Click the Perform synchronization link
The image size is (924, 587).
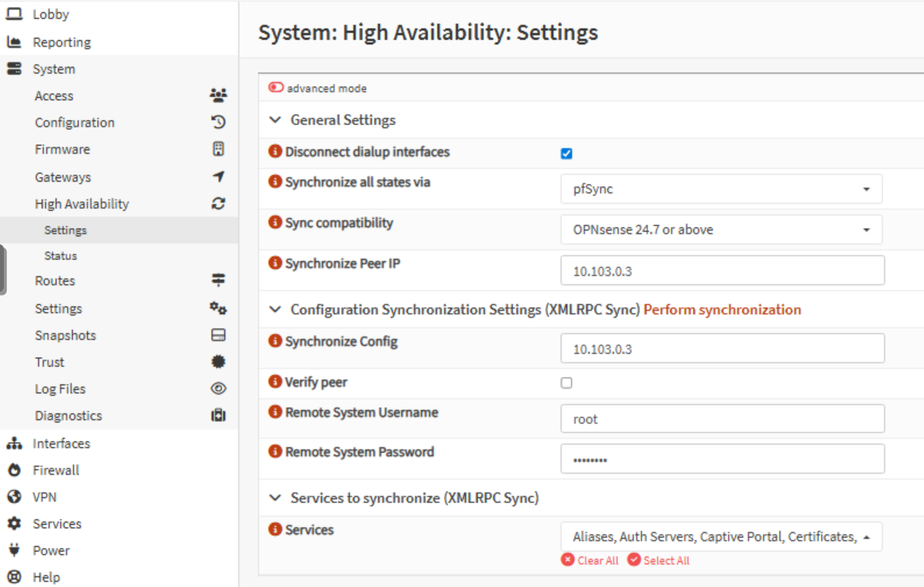tap(722, 309)
